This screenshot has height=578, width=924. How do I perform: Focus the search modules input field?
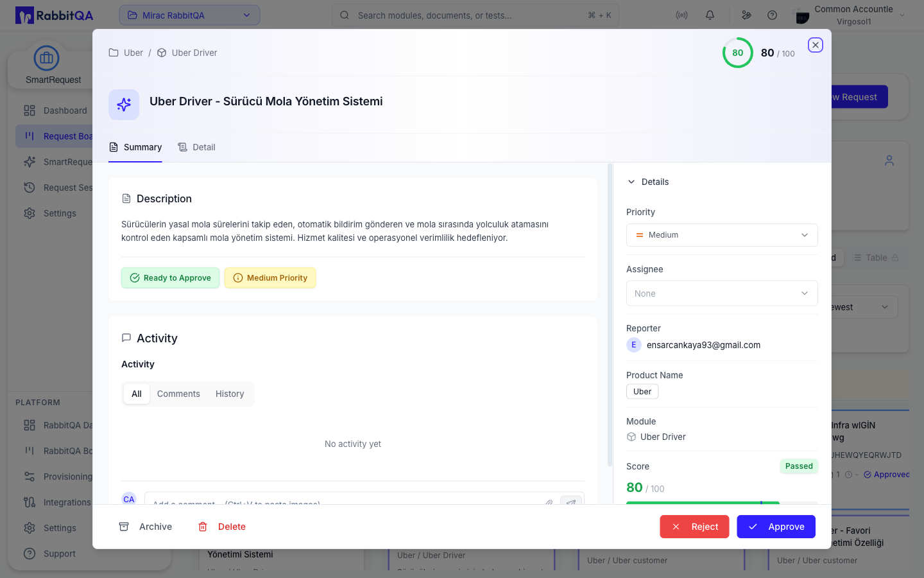(475, 15)
